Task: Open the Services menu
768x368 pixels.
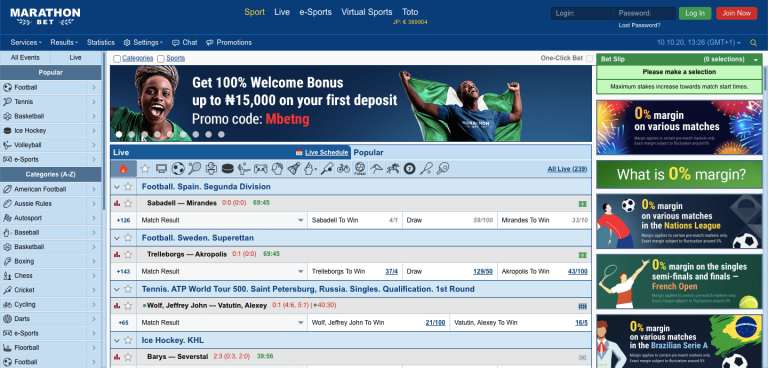Action: click(26, 43)
